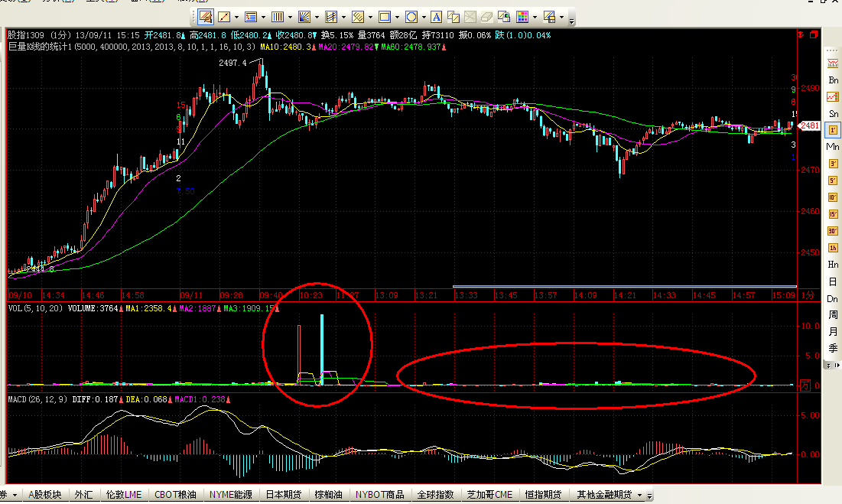This screenshot has width=842, height=504.
Task: Click the 2481 current price marker
Action: coord(809,125)
